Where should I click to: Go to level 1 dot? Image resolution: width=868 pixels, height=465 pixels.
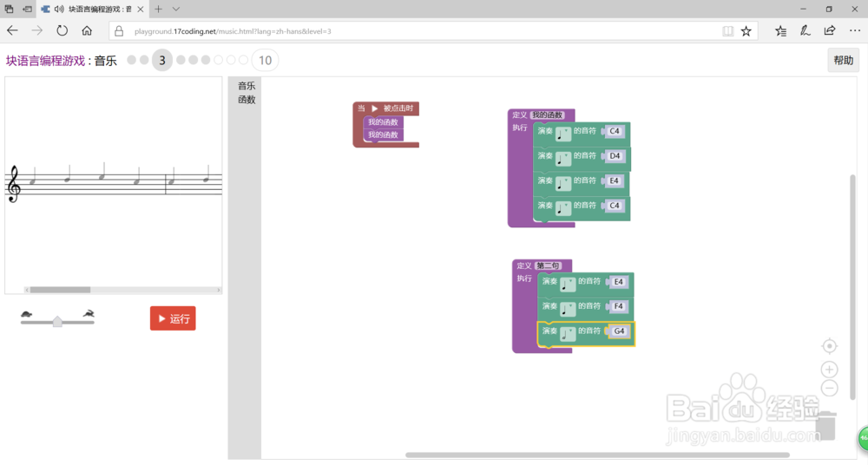tap(131, 60)
